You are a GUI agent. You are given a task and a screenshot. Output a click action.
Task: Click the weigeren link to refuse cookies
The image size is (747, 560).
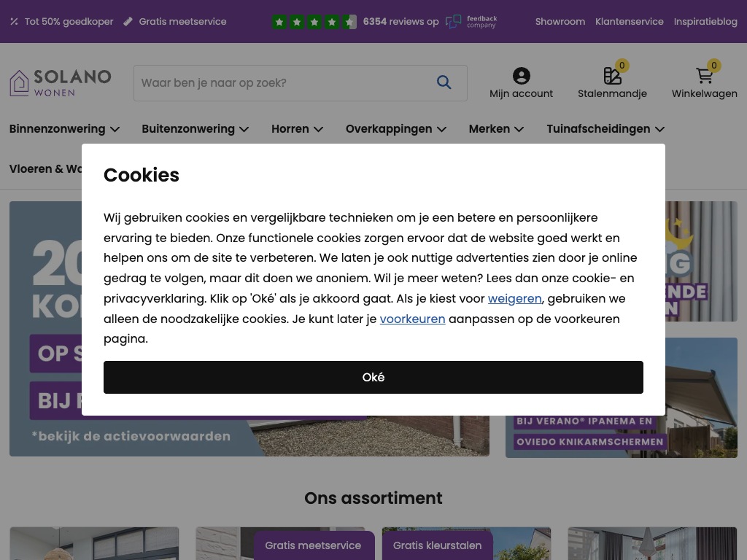[x=514, y=298]
